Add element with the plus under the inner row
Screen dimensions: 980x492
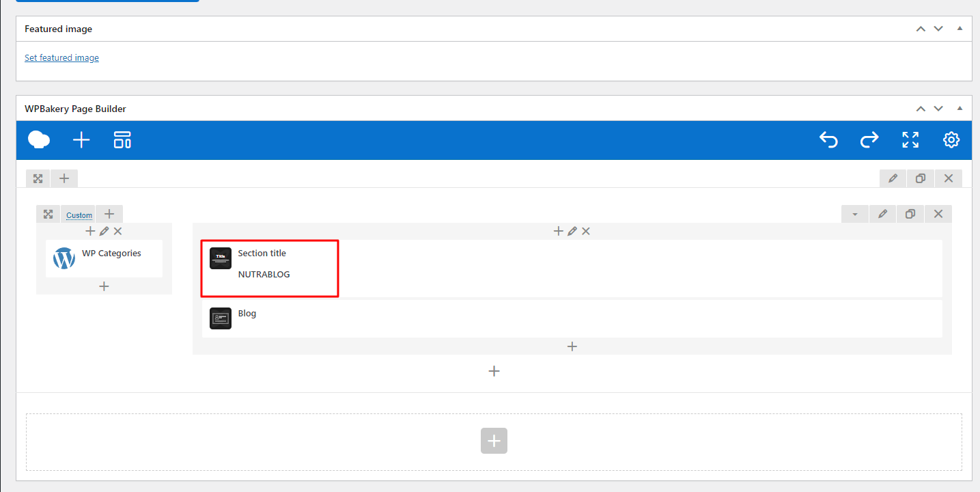494,371
